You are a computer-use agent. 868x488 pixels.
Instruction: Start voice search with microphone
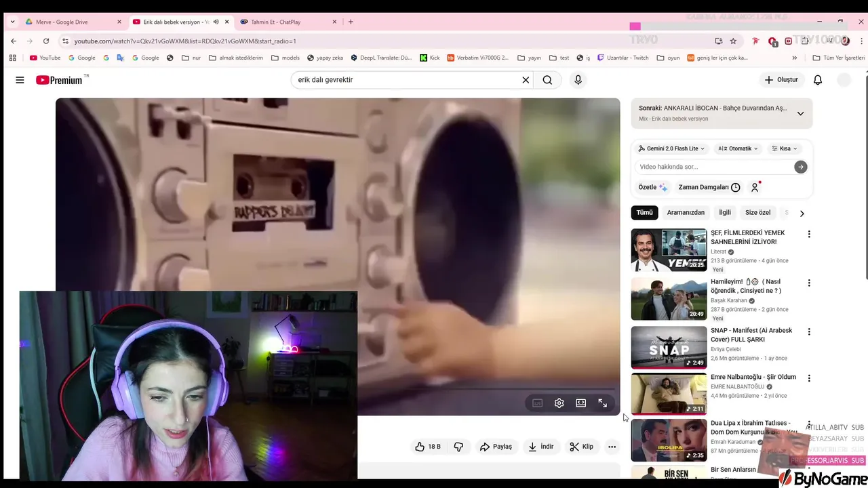(578, 80)
